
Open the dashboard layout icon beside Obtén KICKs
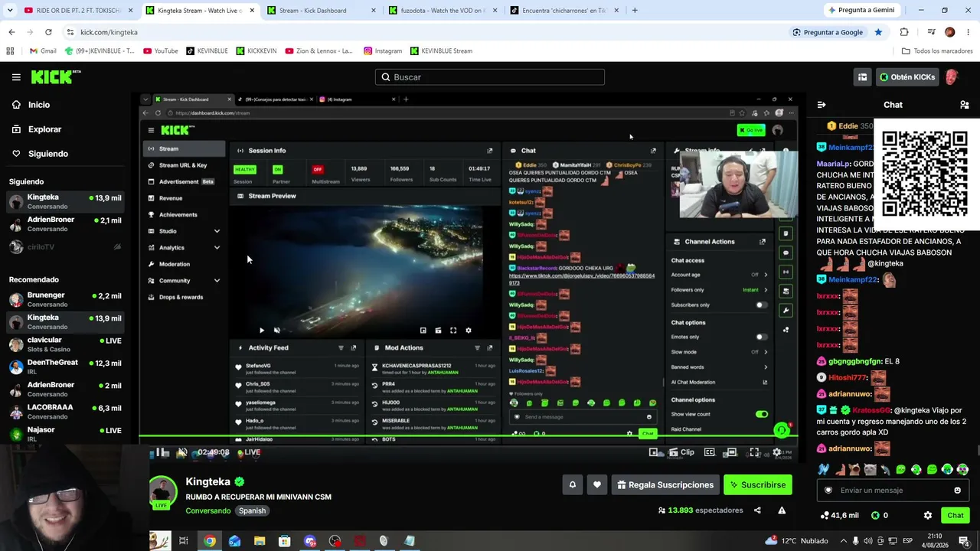click(863, 77)
